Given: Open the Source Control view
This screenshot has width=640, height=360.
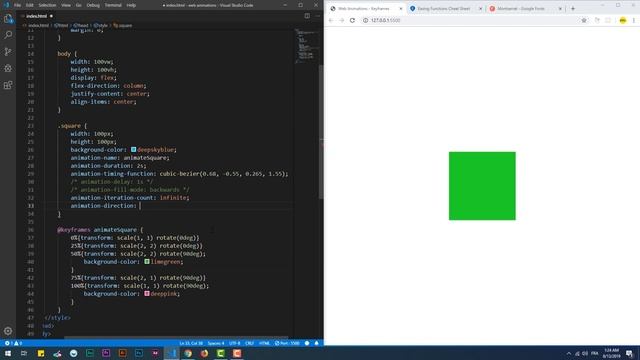Looking at the screenshot, I should [x=8, y=52].
